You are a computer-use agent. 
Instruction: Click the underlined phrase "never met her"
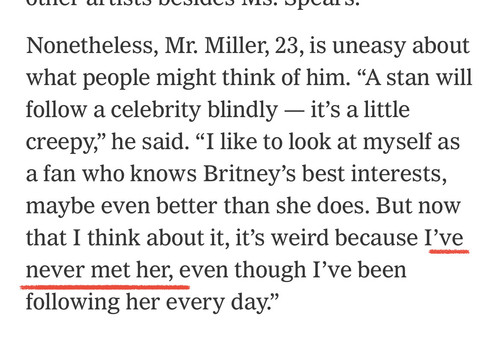pos(99,271)
